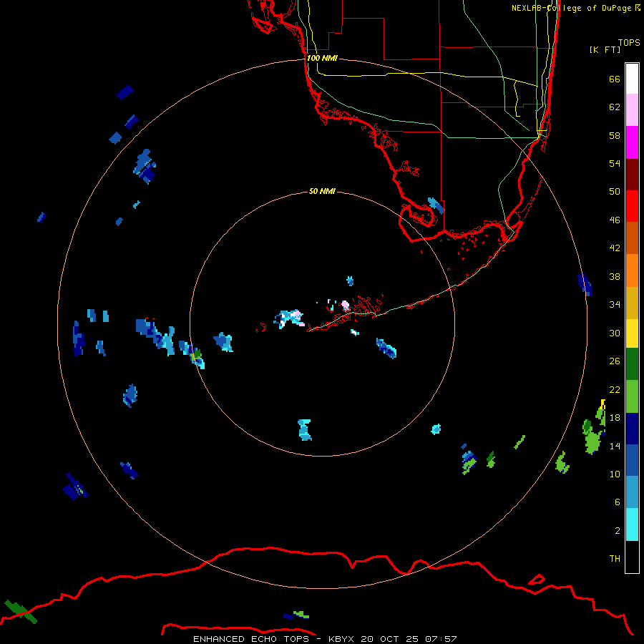Select the magenta legend swatch
The width and height of the screenshot is (644, 644).
pyautogui.click(x=632, y=142)
